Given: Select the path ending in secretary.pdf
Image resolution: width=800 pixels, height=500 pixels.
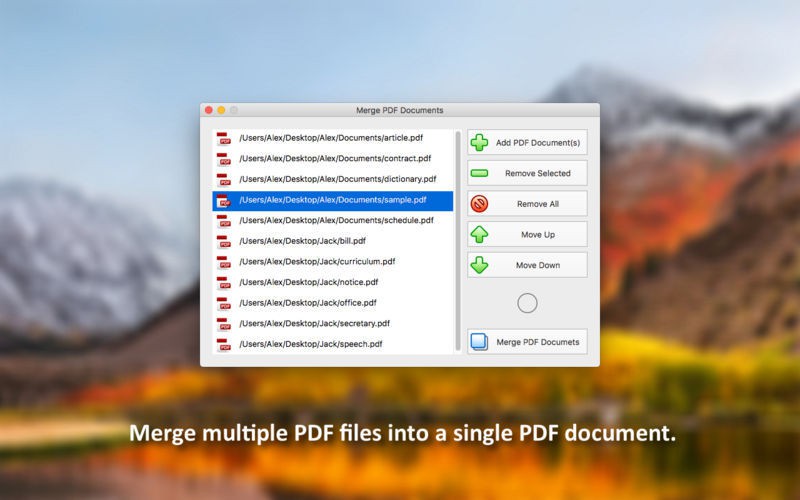Looking at the screenshot, I should point(314,323).
